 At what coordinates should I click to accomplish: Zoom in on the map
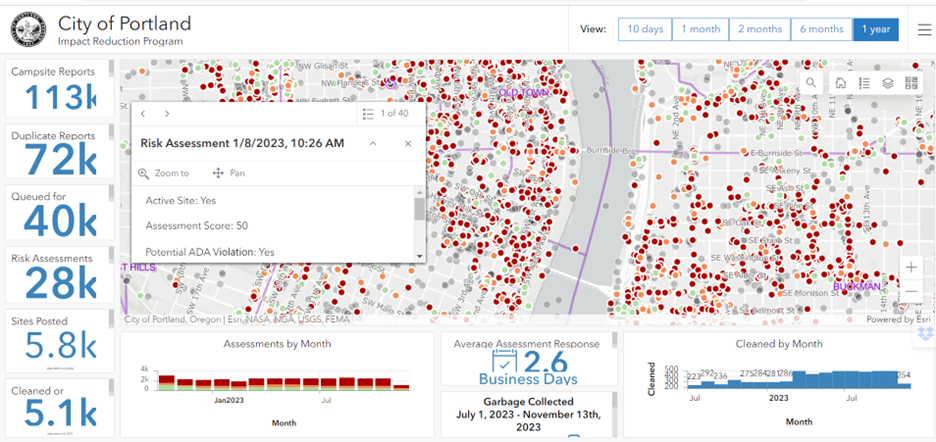(912, 268)
